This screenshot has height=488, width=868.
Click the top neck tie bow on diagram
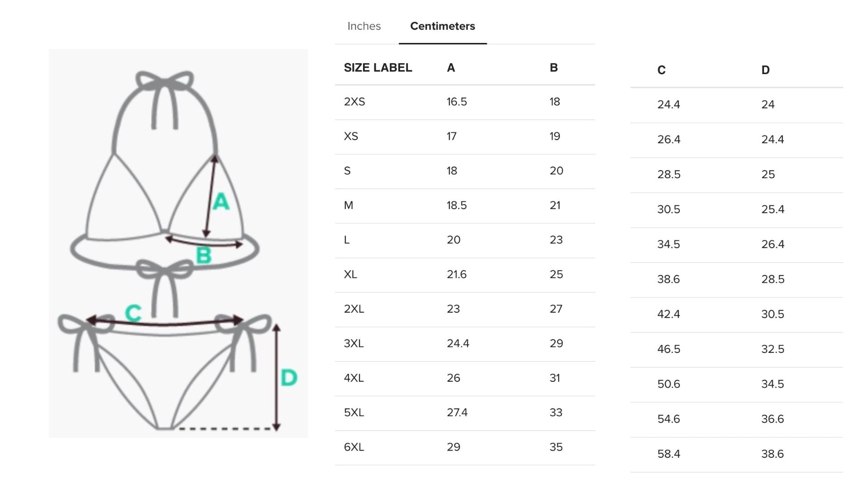click(x=165, y=81)
